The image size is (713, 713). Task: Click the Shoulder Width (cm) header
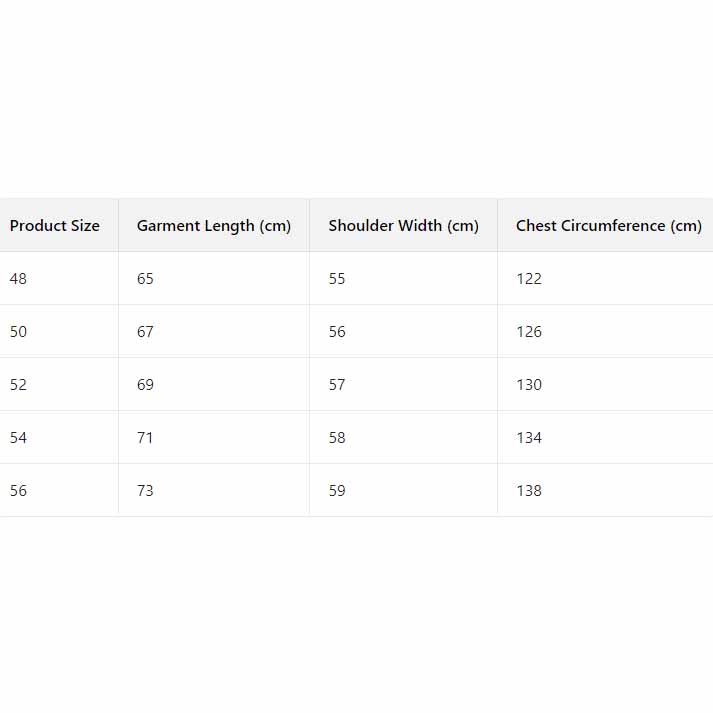[x=404, y=226]
